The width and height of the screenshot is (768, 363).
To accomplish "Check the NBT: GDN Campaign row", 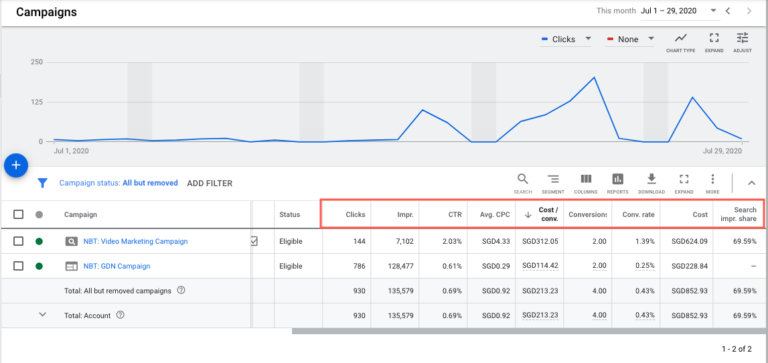I will point(18,266).
